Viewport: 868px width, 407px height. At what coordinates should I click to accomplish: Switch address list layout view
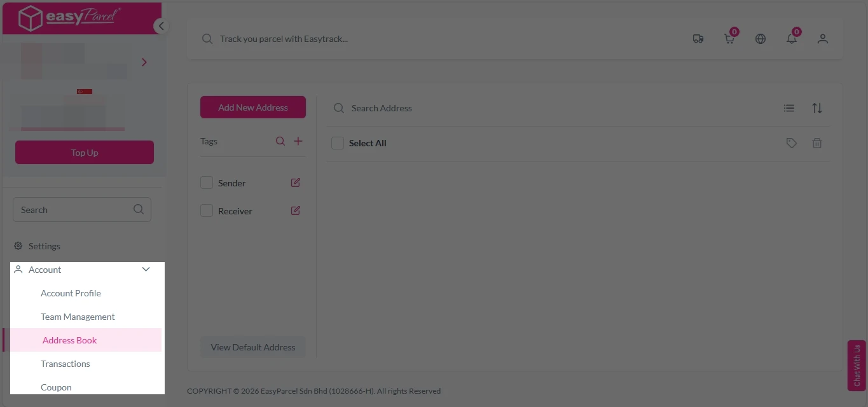click(x=789, y=107)
